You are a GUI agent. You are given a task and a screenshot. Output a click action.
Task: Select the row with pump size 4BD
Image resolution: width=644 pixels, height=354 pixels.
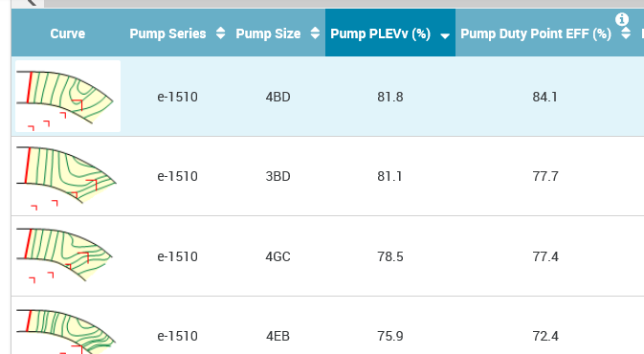point(328,97)
